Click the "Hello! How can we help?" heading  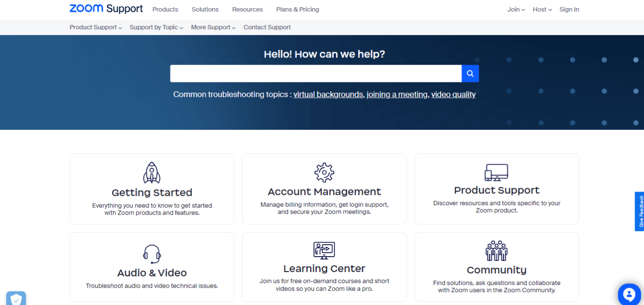coord(324,54)
